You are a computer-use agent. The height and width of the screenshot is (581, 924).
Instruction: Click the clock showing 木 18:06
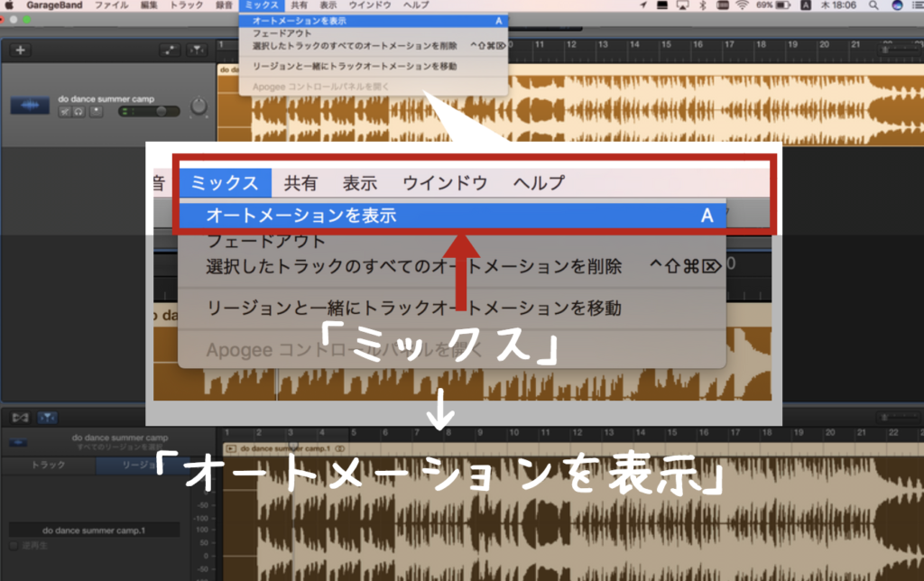(x=838, y=5)
